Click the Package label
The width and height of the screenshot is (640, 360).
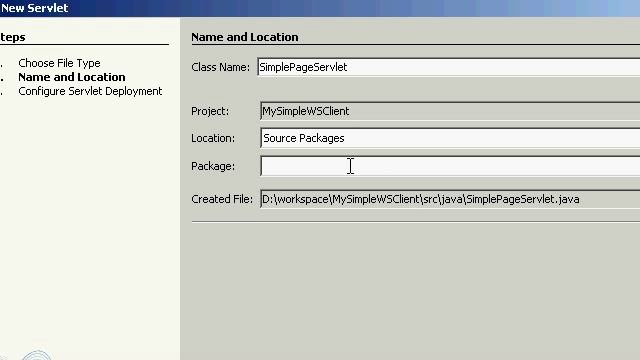(213, 166)
